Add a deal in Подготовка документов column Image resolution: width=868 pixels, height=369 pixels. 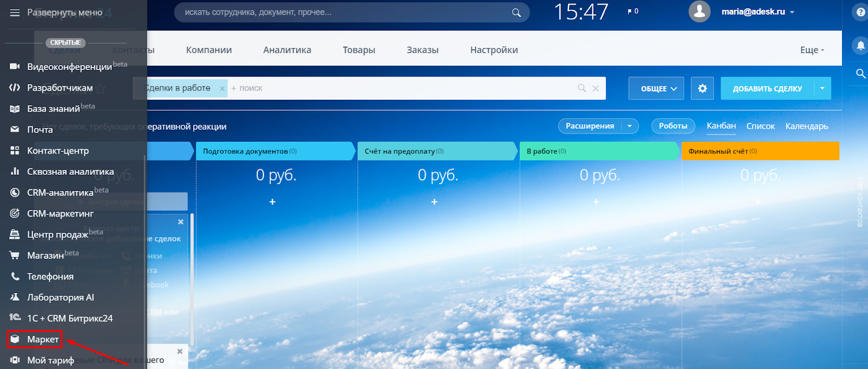[x=272, y=202]
